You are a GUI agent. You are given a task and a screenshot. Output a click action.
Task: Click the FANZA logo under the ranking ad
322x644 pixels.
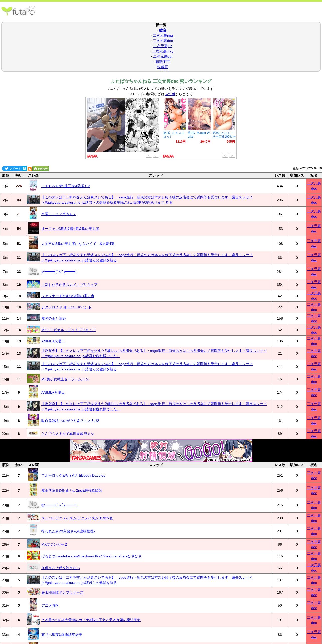click(168, 156)
